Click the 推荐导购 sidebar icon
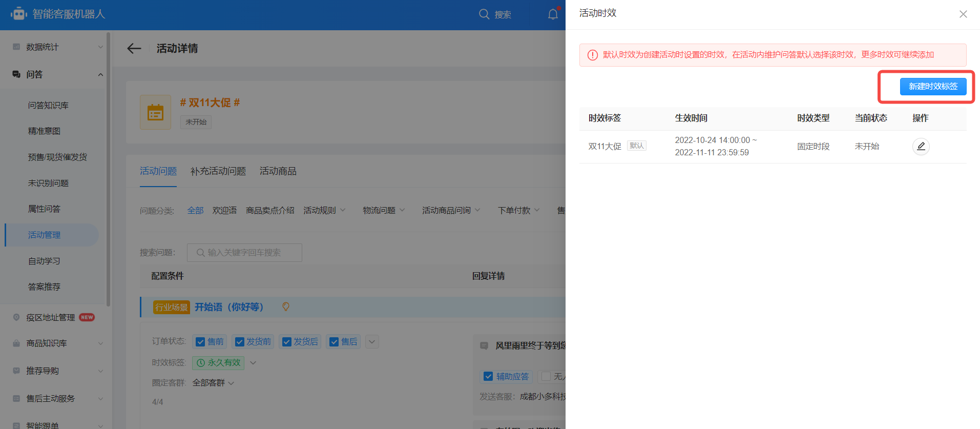This screenshot has width=980, height=429. [16, 371]
